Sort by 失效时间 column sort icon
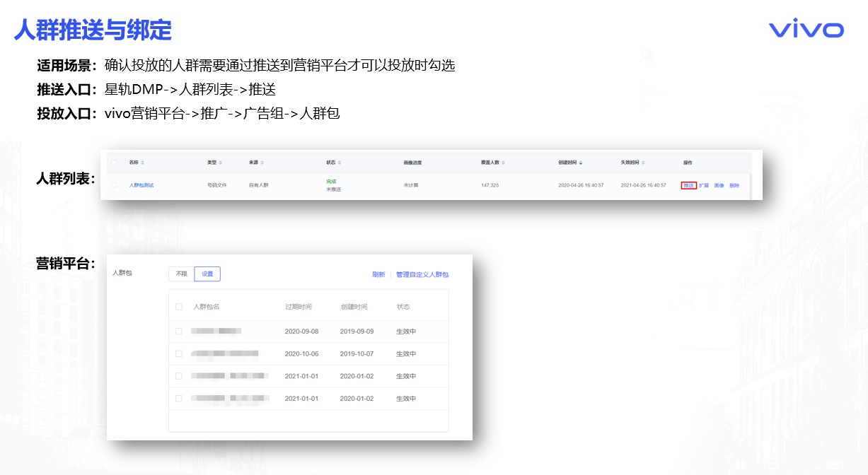 point(644,163)
